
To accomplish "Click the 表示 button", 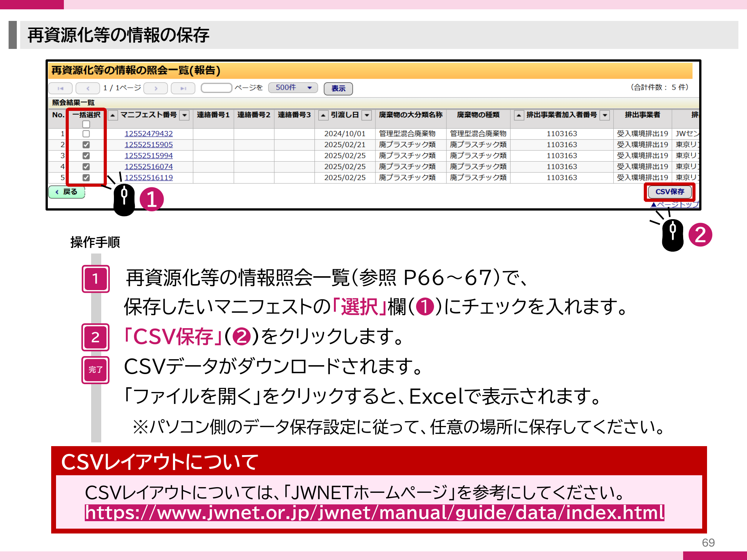I will click(338, 88).
